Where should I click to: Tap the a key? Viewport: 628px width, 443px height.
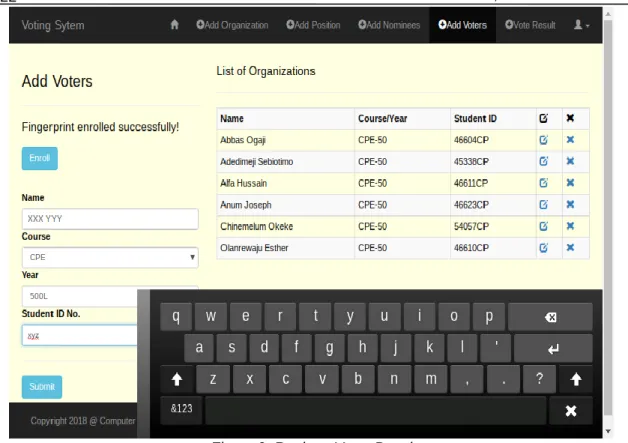pyautogui.click(x=199, y=348)
